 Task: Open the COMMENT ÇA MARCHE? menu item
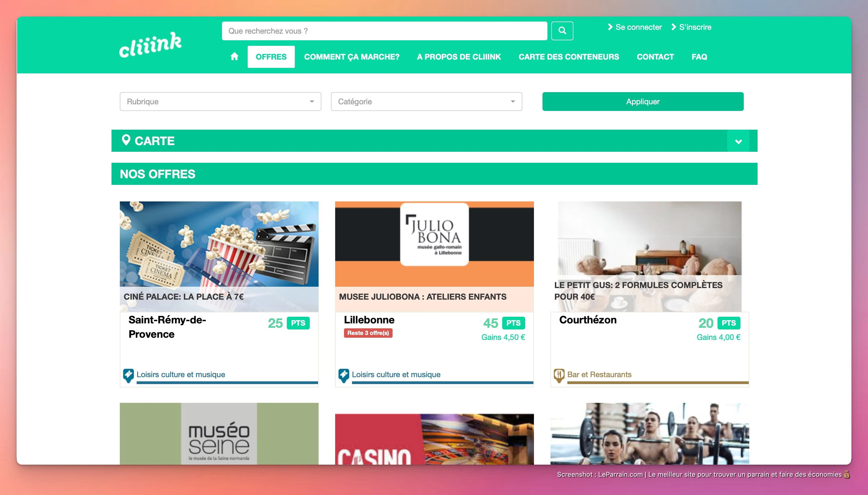point(351,57)
